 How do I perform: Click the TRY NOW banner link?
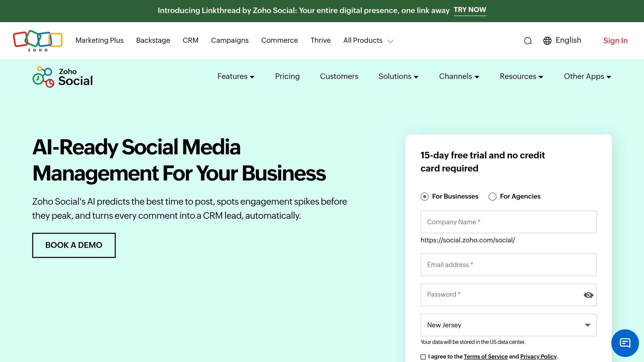470,10
